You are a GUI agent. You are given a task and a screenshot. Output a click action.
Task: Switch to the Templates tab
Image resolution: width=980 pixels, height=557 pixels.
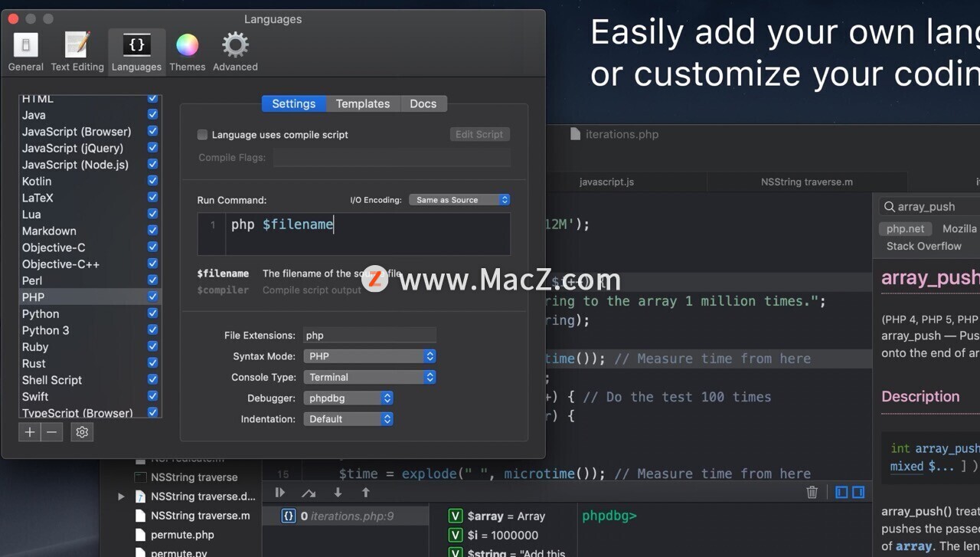(363, 103)
